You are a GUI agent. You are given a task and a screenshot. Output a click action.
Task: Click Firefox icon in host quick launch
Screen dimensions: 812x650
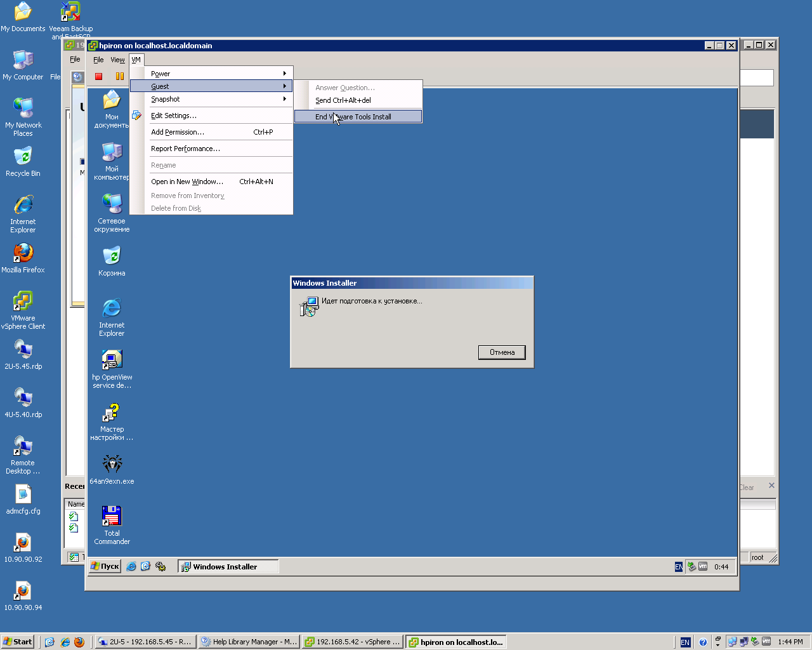click(x=79, y=642)
